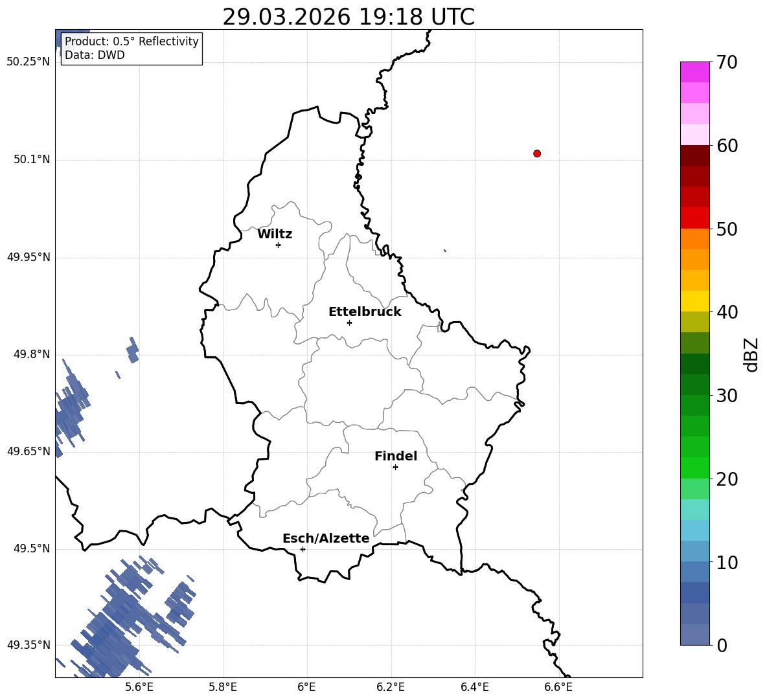This screenshot has height=700, width=767.
Task: Click the 50.1°N latitude label
Action: tap(32, 160)
